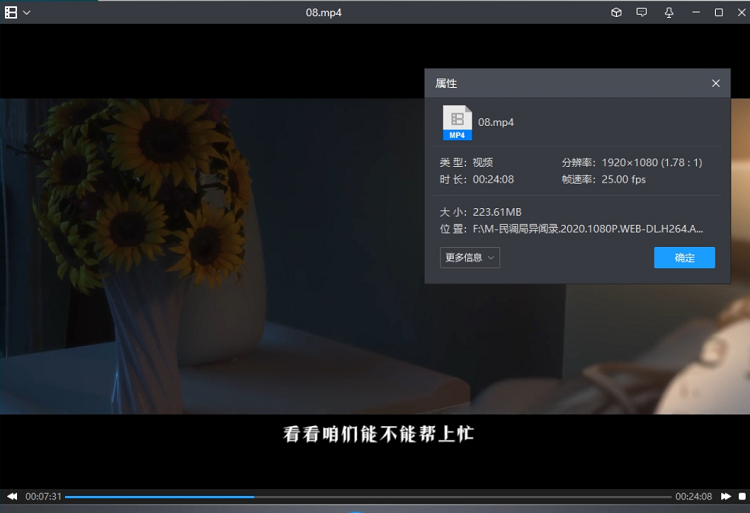Click the total duration 00:24:08 label
The height and width of the screenshot is (513, 750).
coord(693,497)
